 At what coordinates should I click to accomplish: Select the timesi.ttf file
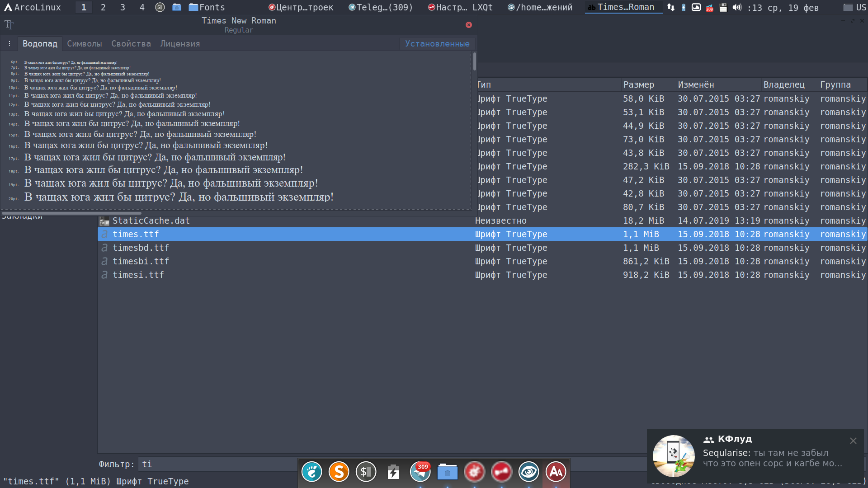pyautogui.click(x=138, y=275)
